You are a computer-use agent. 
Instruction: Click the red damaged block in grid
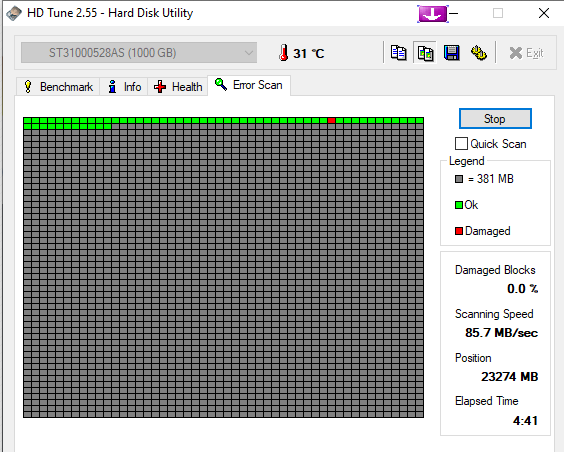(331, 120)
